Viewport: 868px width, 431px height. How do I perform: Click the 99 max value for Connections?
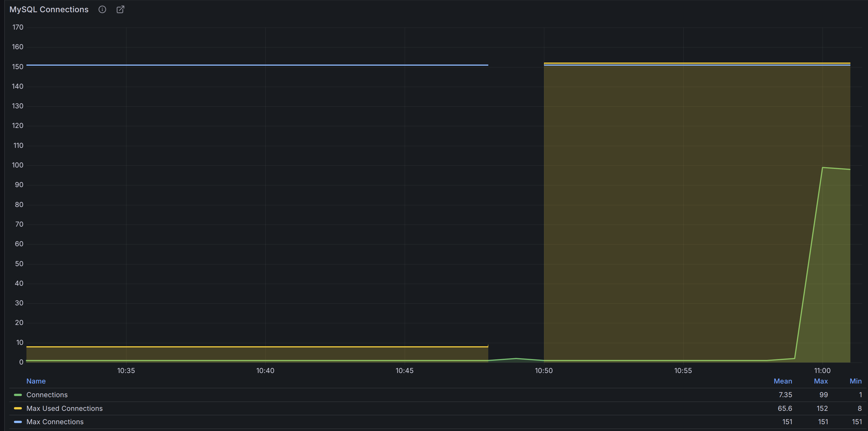[x=824, y=395]
